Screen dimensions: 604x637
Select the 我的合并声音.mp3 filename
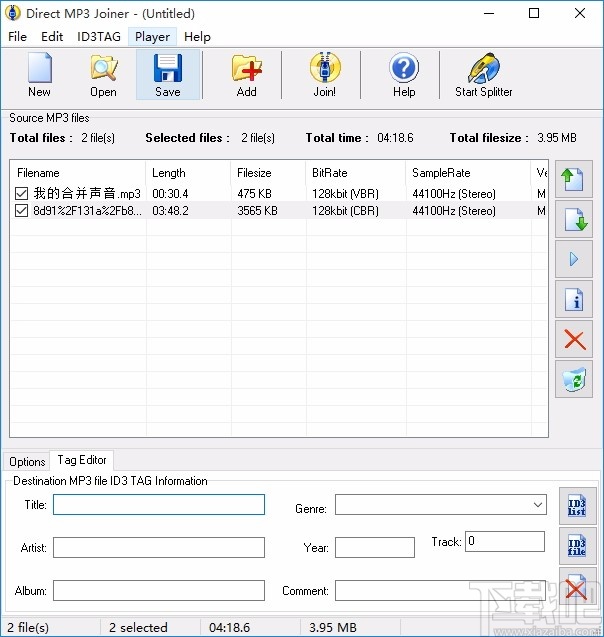[x=87, y=193]
